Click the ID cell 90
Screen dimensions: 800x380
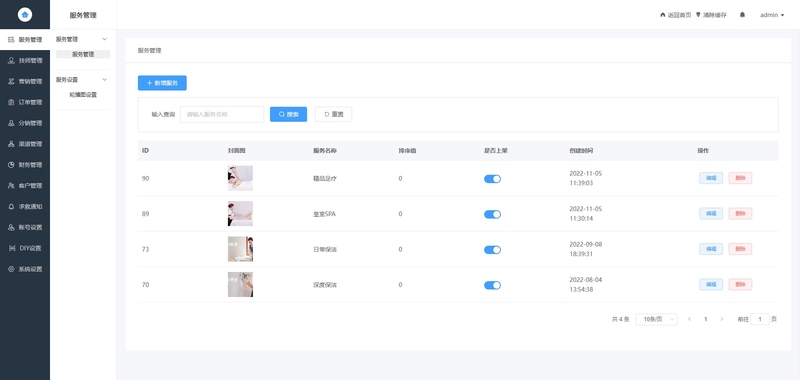pyautogui.click(x=145, y=179)
